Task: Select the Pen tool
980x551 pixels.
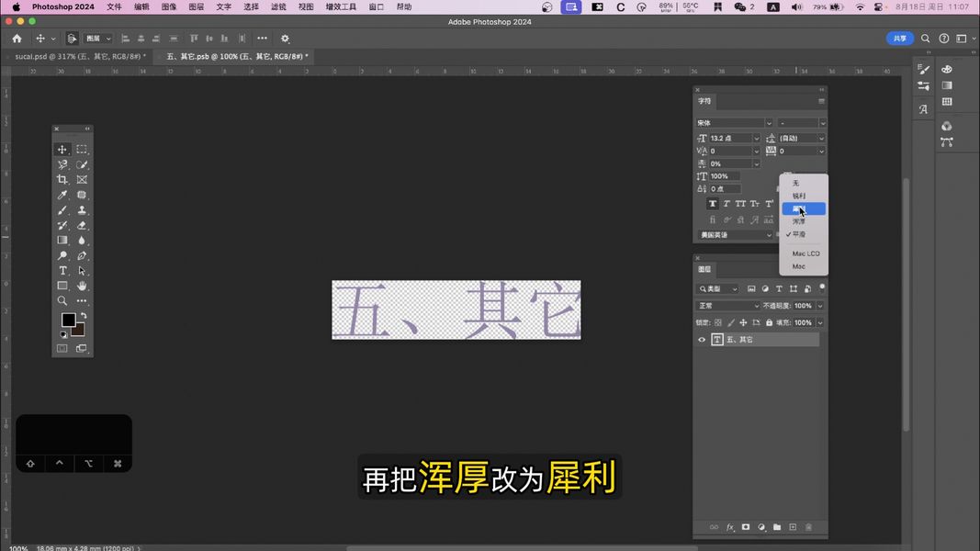Action: 82,255
